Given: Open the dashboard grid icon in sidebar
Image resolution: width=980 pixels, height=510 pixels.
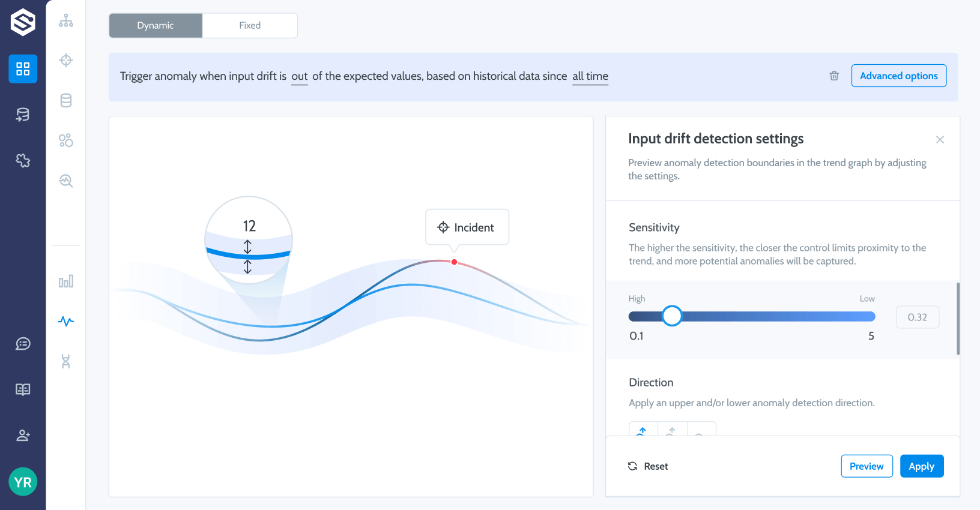Looking at the screenshot, I should pyautogui.click(x=23, y=69).
